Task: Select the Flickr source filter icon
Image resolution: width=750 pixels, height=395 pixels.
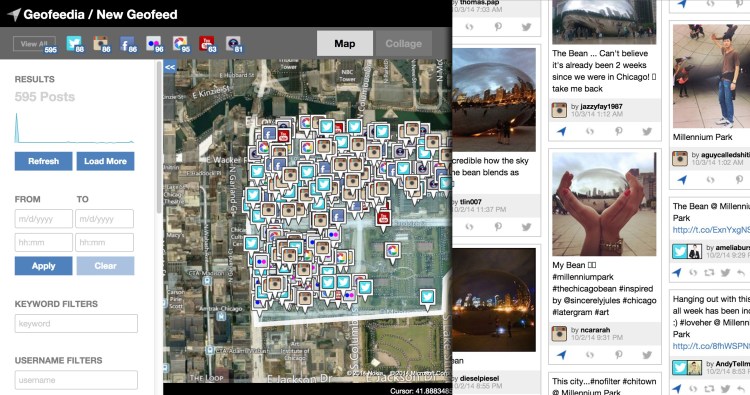Action: (154, 44)
